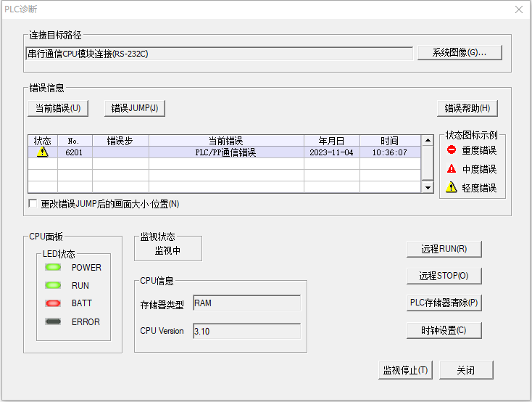Click the yellow minor error legend icon

click(x=451, y=188)
